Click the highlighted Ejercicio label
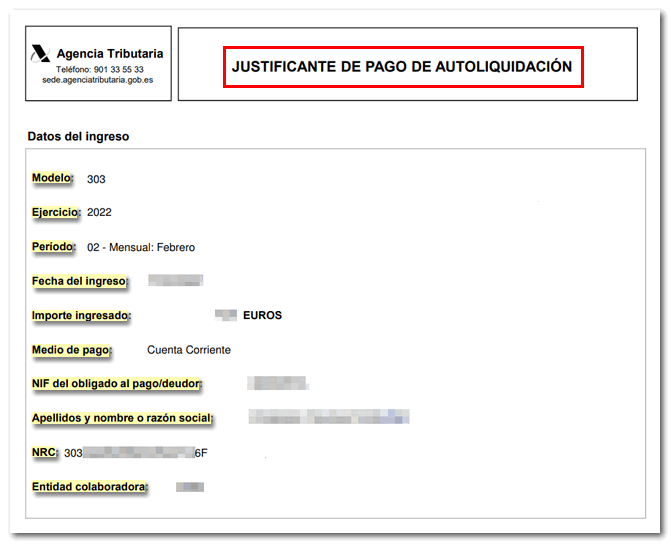This screenshot has width=671, height=544. pos(56,212)
